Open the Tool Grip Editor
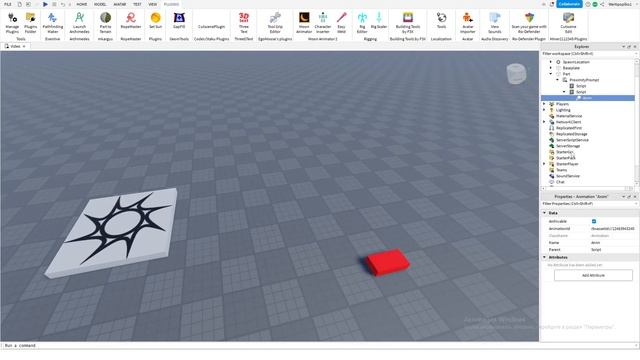640x360 pixels. click(275, 23)
